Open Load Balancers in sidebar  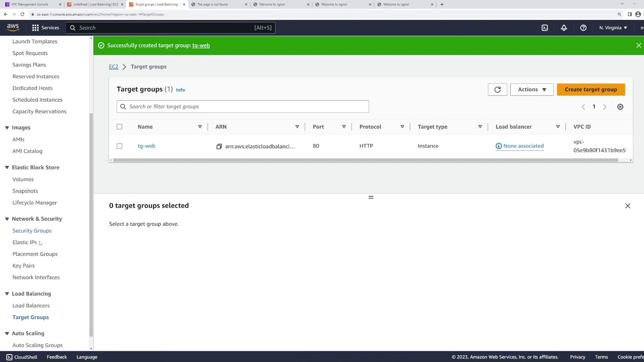[31, 305]
